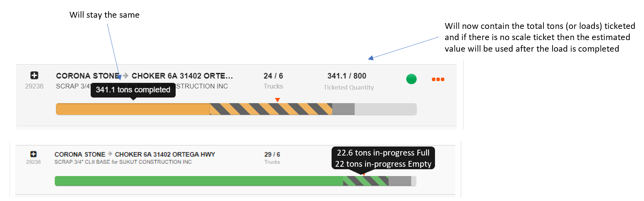The height and width of the screenshot is (201, 644).
Task: Click the 22.6 tons in-progress tooltip
Action: click(x=383, y=158)
